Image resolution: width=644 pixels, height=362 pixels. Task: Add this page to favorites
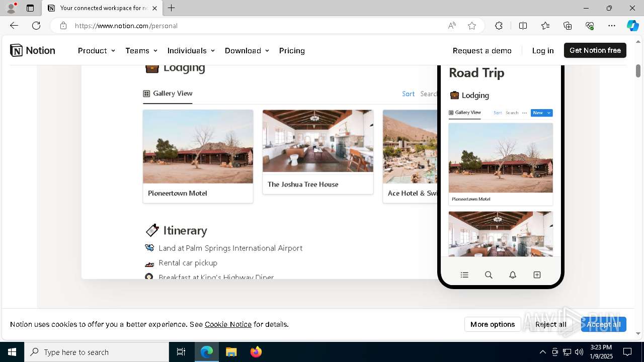point(472,26)
